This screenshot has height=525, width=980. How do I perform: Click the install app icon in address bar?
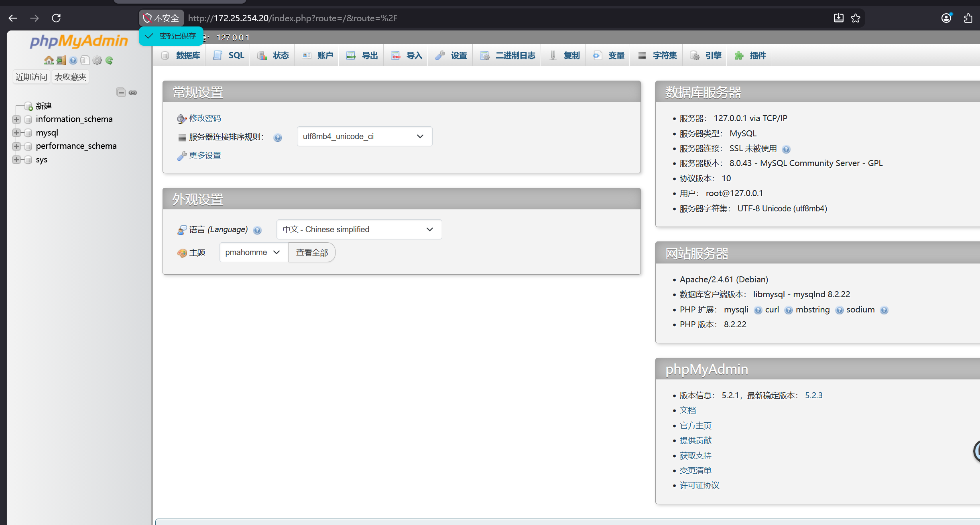[839, 18]
